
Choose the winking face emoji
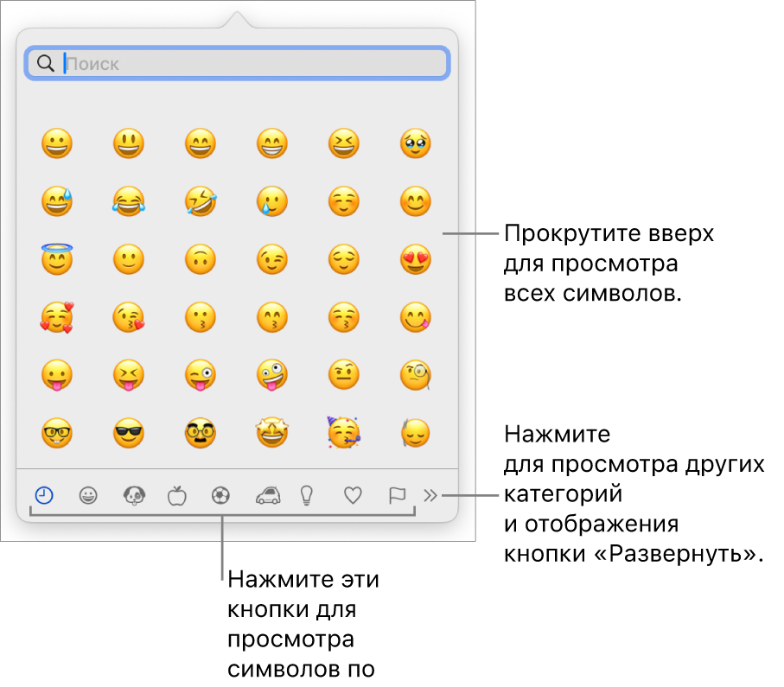[x=272, y=259]
